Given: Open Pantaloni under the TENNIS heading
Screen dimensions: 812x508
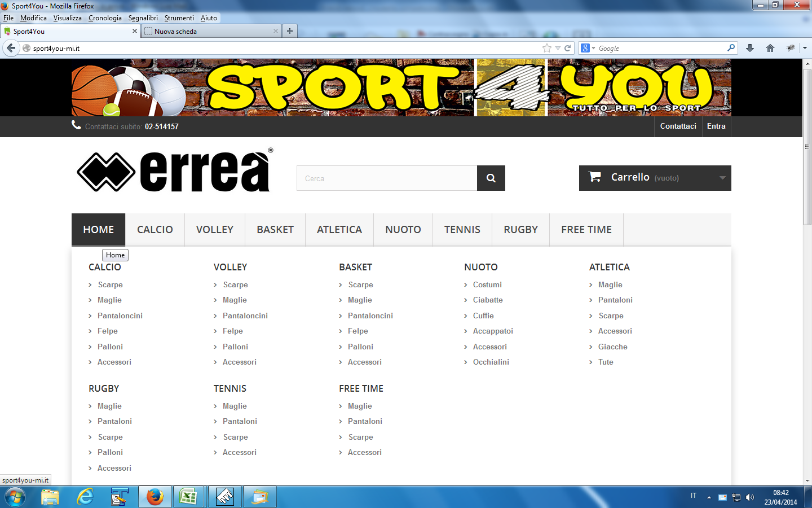Looking at the screenshot, I should [240, 421].
